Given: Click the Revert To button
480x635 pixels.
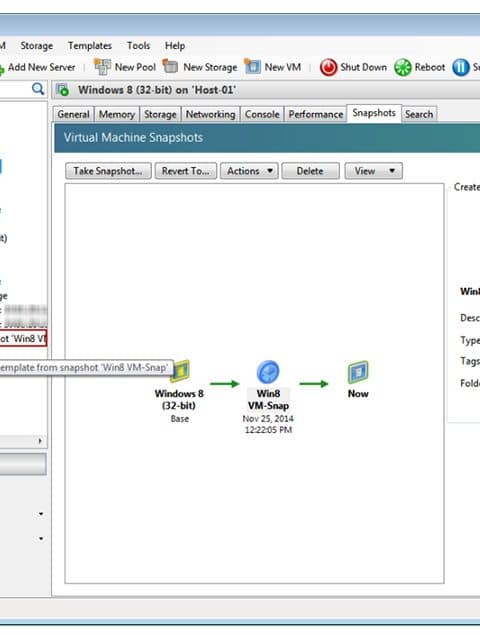Looking at the screenshot, I should point(186,171).
